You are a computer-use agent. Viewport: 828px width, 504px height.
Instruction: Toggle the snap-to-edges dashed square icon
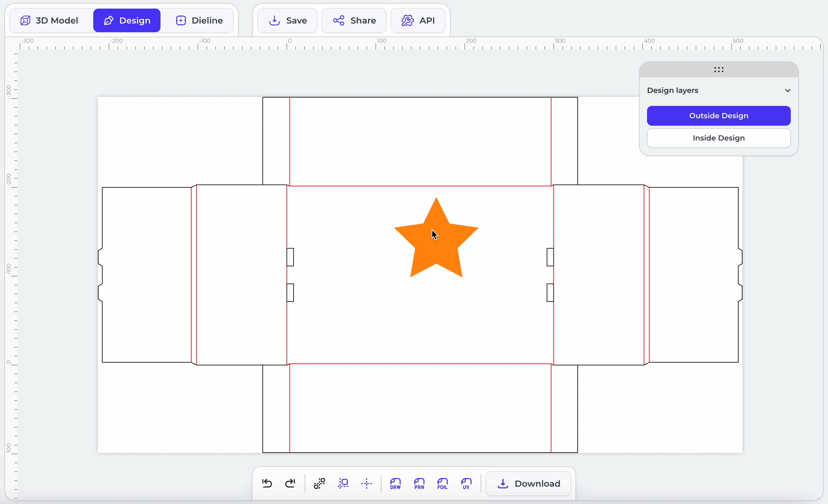[x=343, y=483]
